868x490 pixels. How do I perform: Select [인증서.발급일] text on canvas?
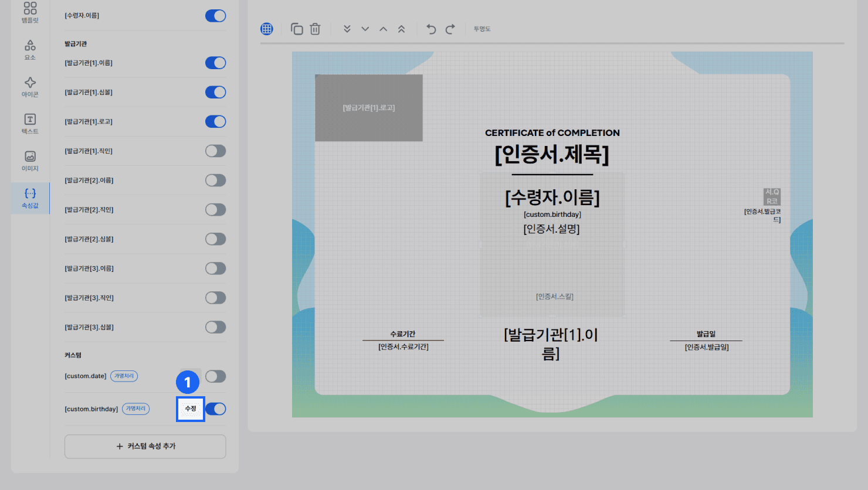pos(707,347)
